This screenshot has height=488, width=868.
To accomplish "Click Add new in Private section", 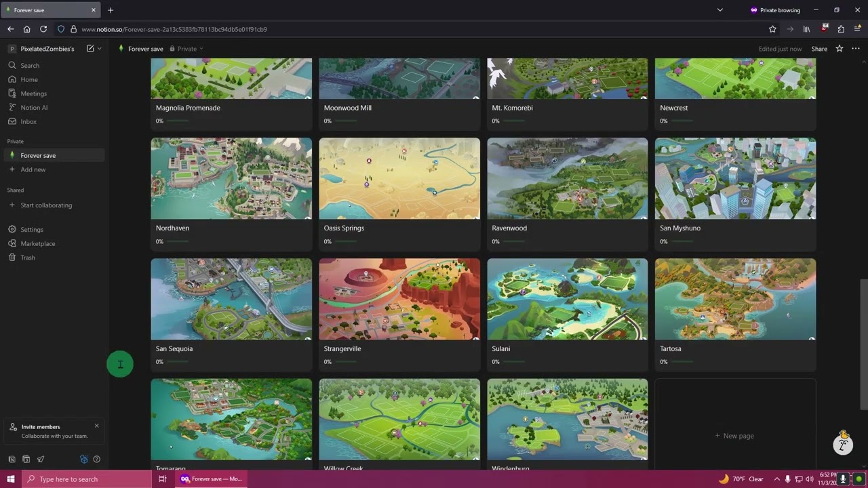I will pyautogui.click(x=54, y=169).
